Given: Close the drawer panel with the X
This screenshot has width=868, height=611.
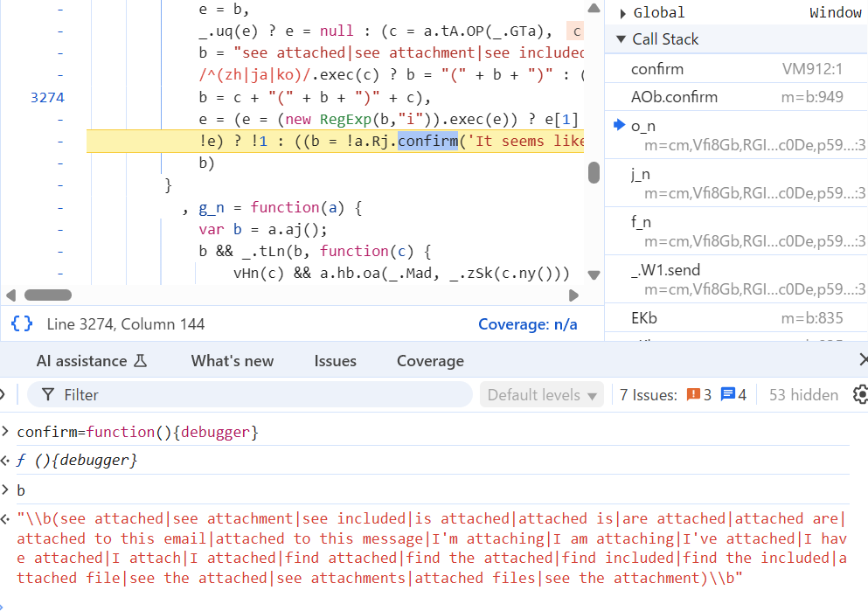Looking at the screenshot, I should (864, 360).
